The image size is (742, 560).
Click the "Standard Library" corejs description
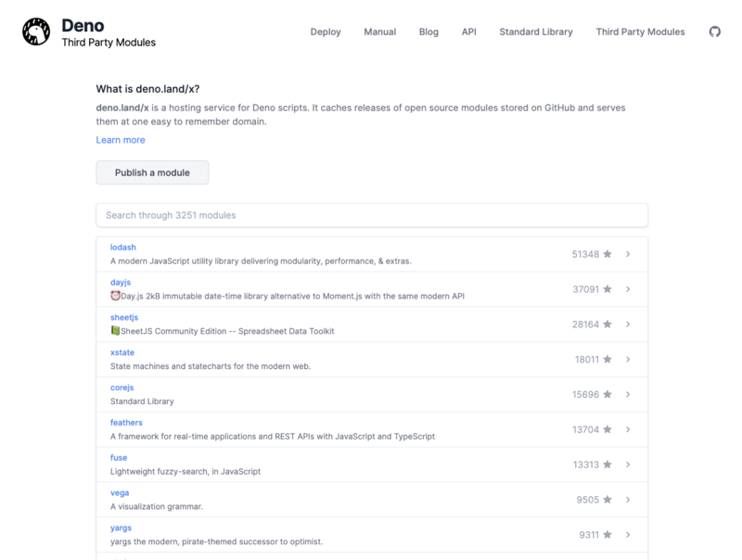(142, 401)
